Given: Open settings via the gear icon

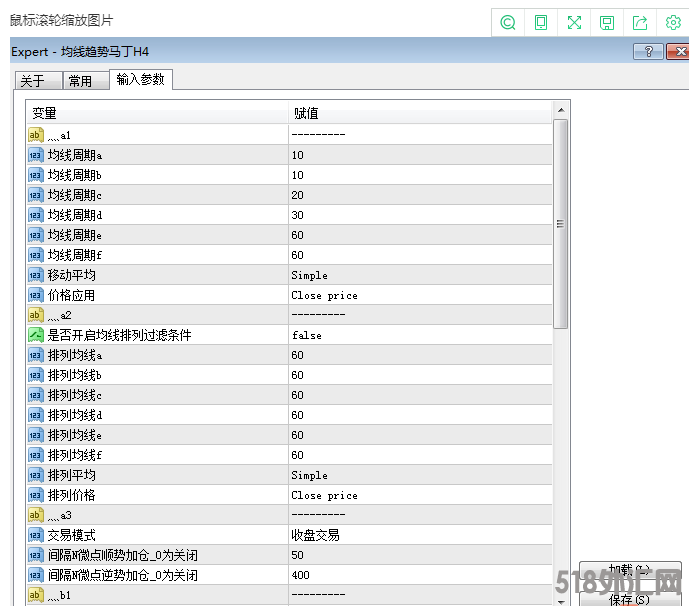Looking at the screenshot, I should (x=673, y=22).
